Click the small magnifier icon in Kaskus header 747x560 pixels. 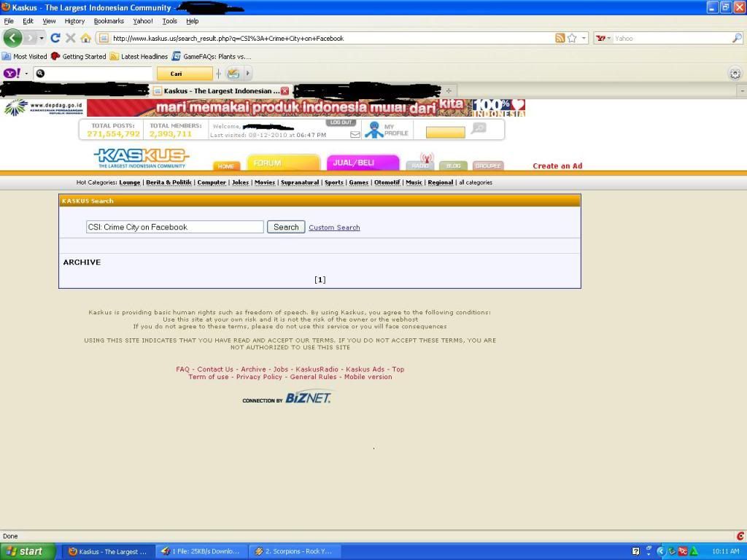click(479, 128)
